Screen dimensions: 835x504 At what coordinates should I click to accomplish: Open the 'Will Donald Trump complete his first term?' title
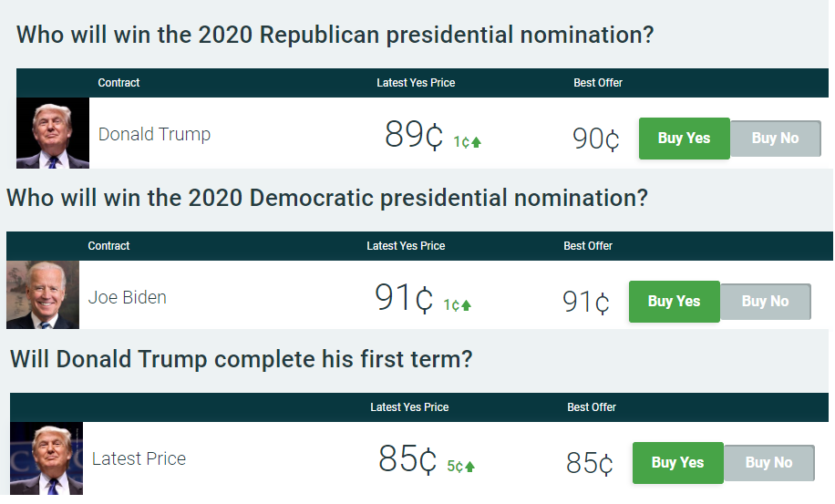pyautogui.click(x=241, y=358)
